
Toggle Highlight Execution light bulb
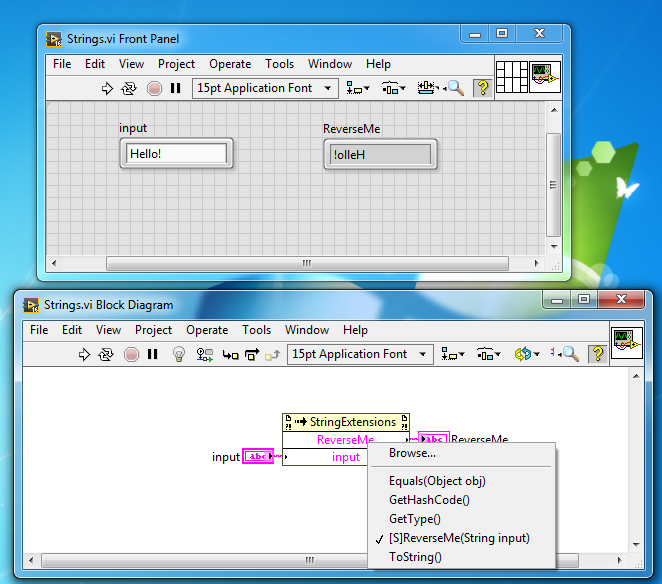[179, 354]
